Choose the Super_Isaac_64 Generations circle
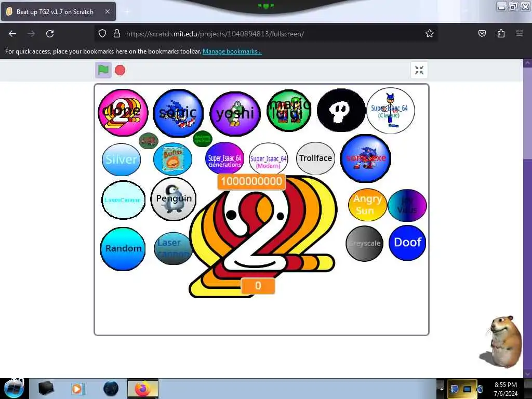This screenshot has width=532, height=399. click(x=224, y=158)
